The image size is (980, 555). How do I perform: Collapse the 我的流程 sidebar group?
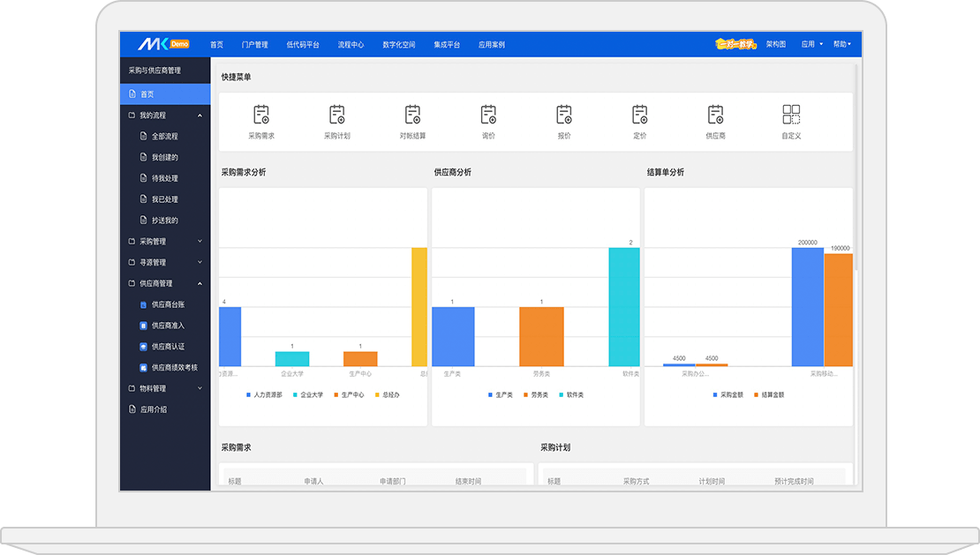tap(200, 116)
